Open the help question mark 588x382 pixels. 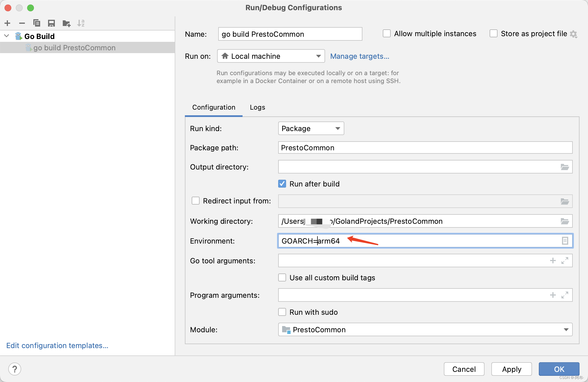coord(15,369)
